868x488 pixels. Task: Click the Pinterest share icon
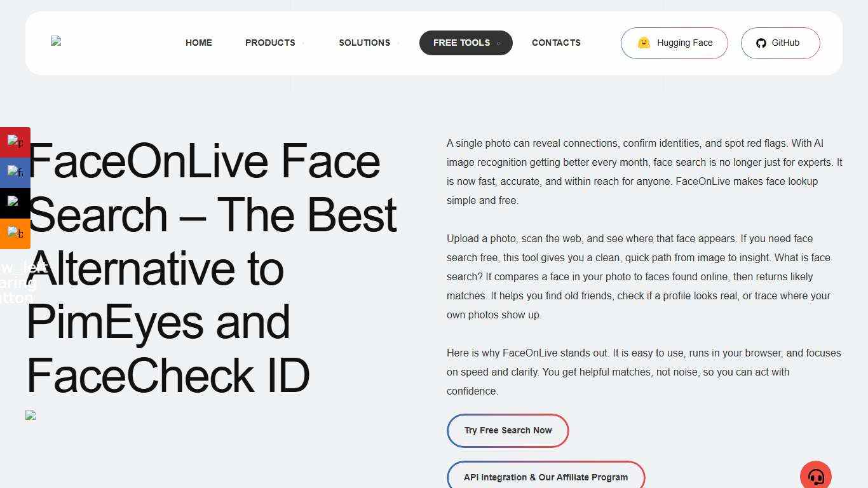tap(15, 142)
